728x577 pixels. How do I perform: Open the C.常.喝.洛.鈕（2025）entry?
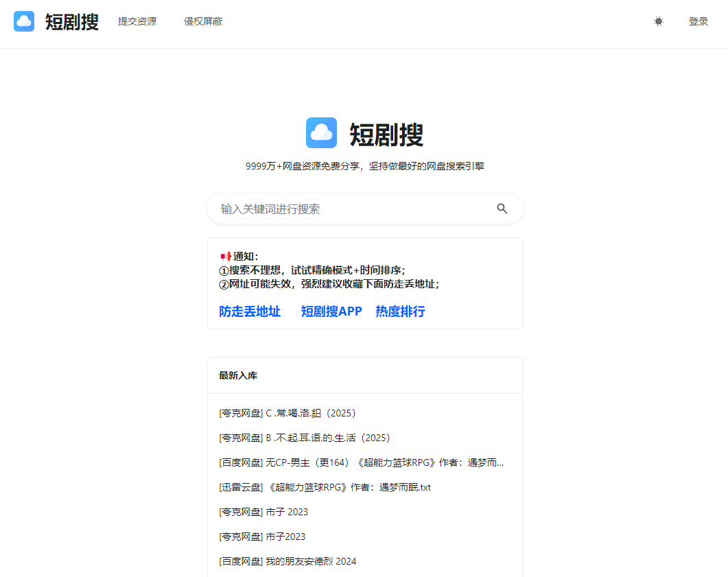tap(287, 413)
